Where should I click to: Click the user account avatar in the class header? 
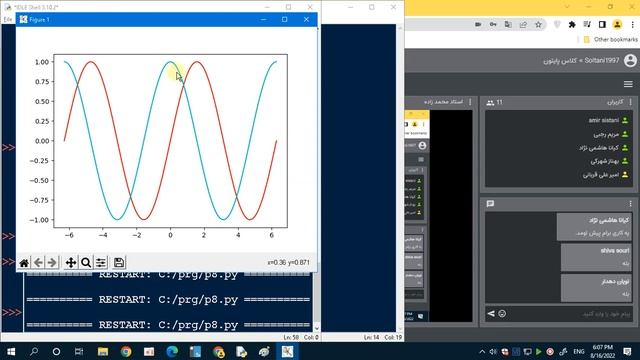pyautogui.click(x=630, y=60)
